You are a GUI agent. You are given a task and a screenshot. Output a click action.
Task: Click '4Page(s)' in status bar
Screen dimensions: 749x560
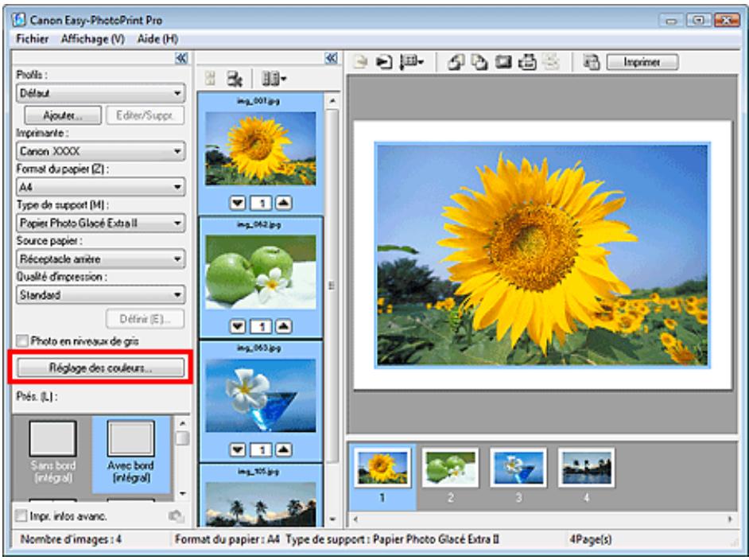point(591,540)
